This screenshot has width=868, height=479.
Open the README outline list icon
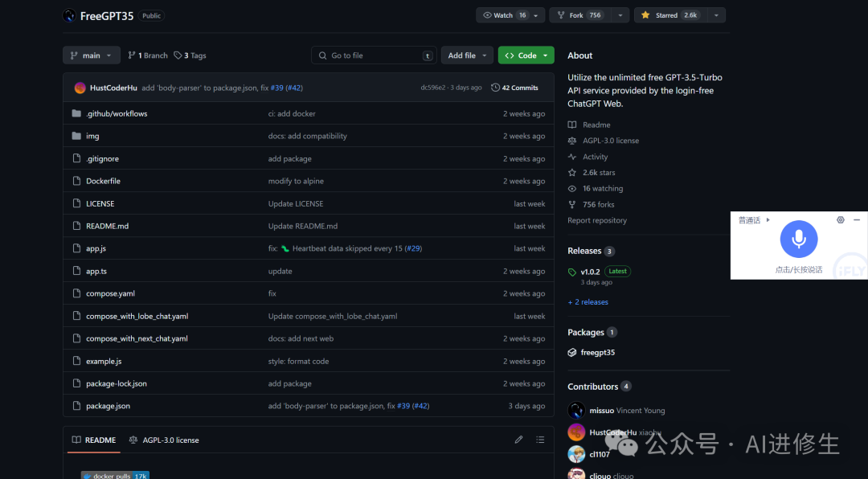pyautogui.click(x=540, y=440)
